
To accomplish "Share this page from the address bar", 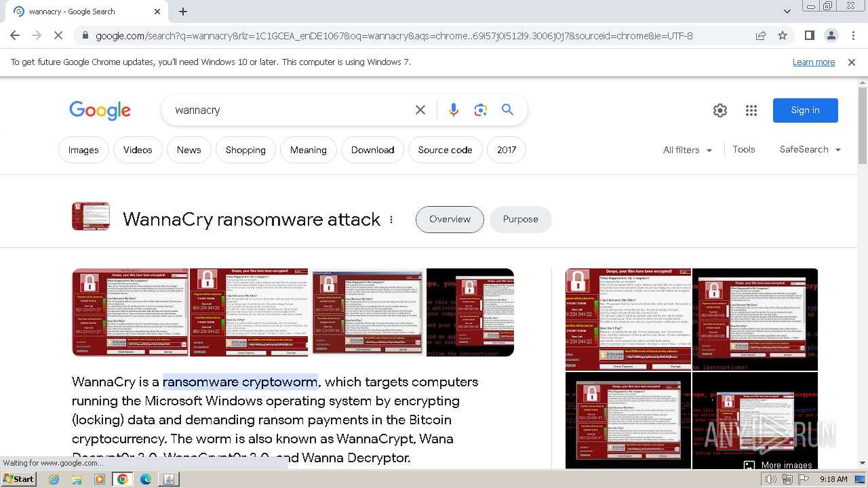I will click(x=761, y=36).
